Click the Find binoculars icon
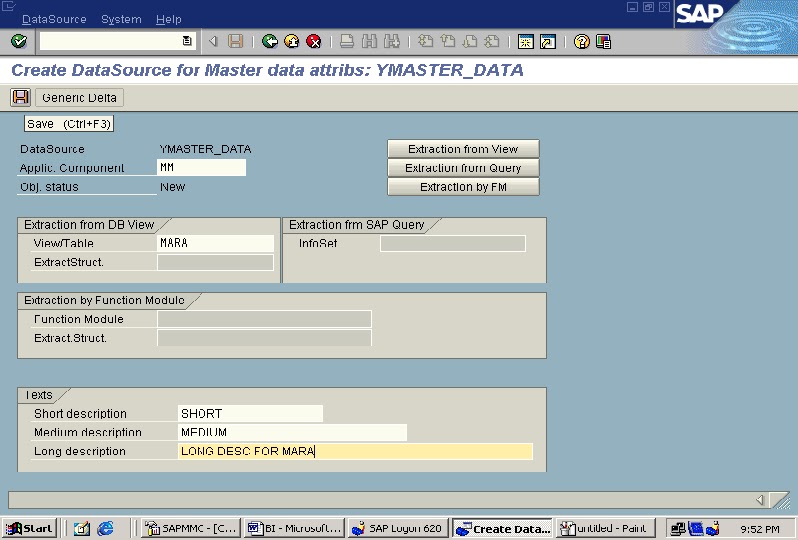This screenshot has height=540, width=798. (x=369, y=41)
